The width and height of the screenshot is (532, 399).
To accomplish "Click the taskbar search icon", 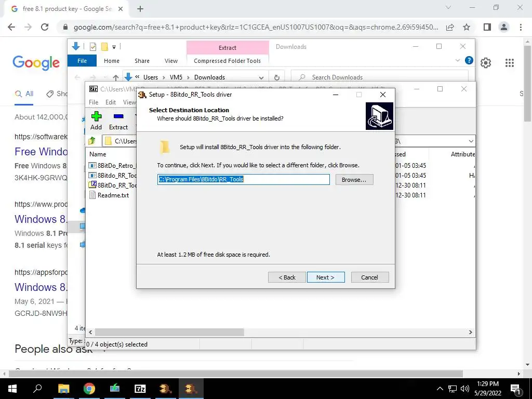I will coord(37,389).
